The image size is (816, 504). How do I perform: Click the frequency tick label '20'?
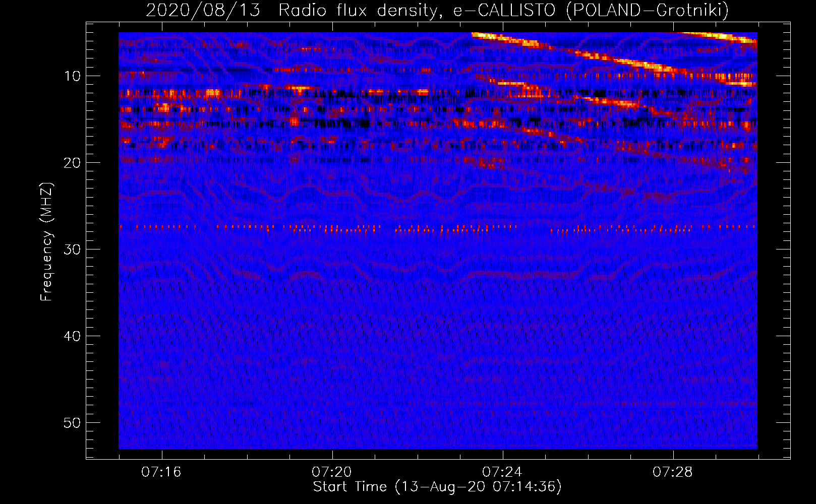[73, 163]
